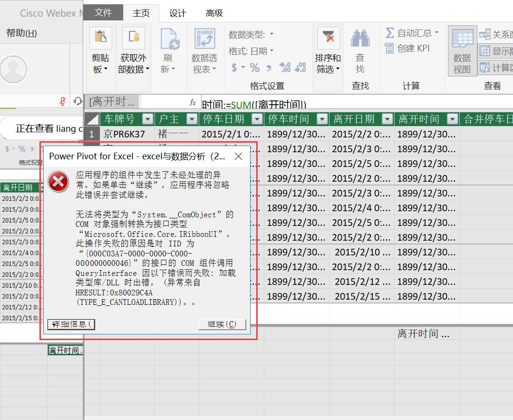Click the 查找 binoculars find icon
Screen dimensions: 513x420
pyautogui.click(x=360, y=38)
